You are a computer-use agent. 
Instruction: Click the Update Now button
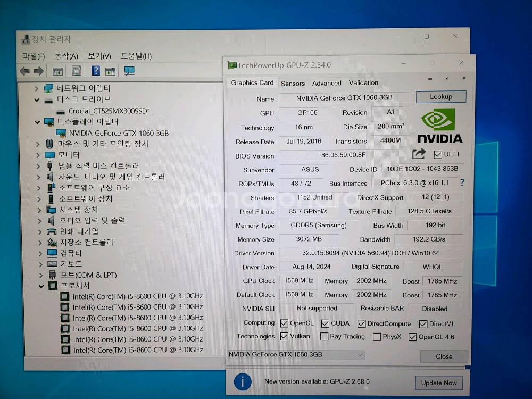coord(439,383)
